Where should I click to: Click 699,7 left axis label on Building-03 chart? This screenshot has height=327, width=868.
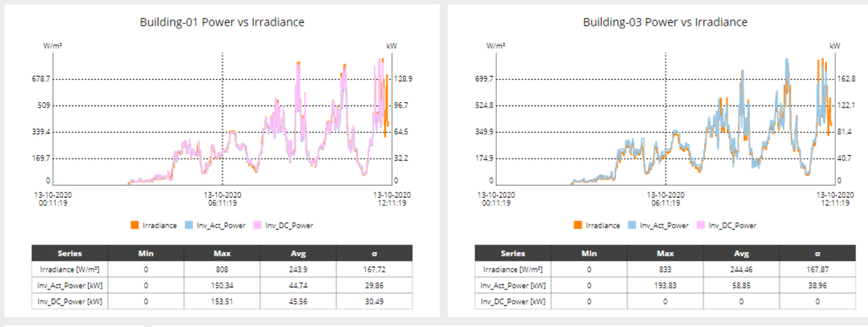point(484,78)
